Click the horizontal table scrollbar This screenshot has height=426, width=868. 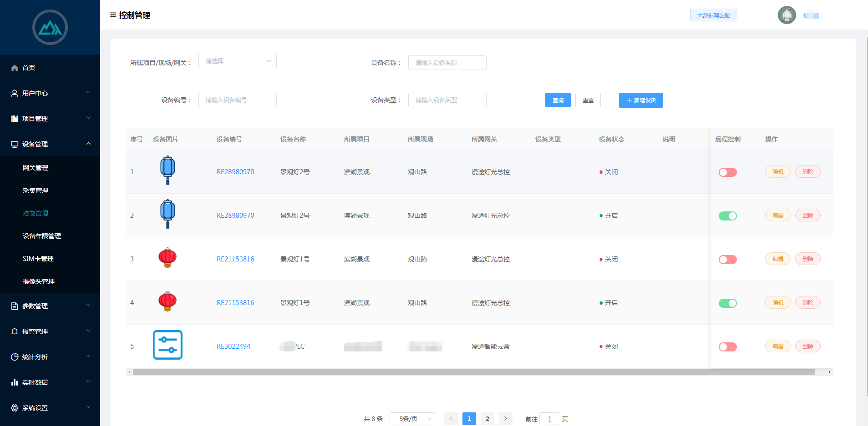[473, 372]
